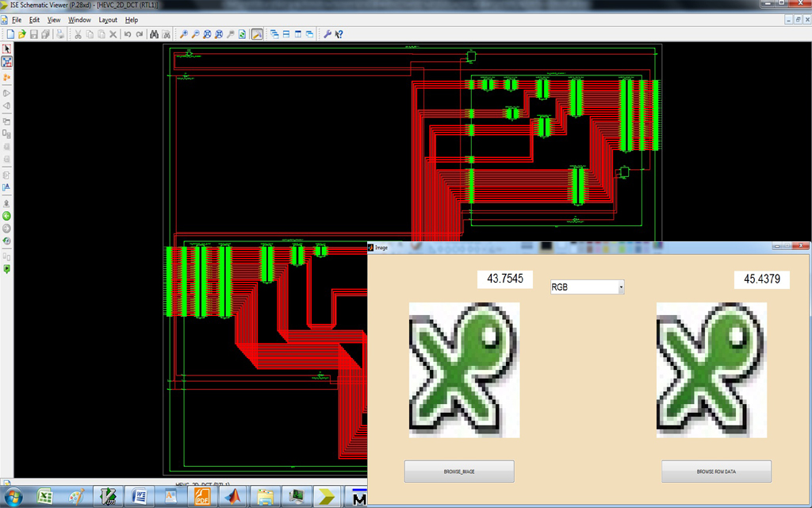Click the text label A icon in sidebar
Image resolution: width=812 pixels, height=508 pixels.
click(x=6, y=187)
